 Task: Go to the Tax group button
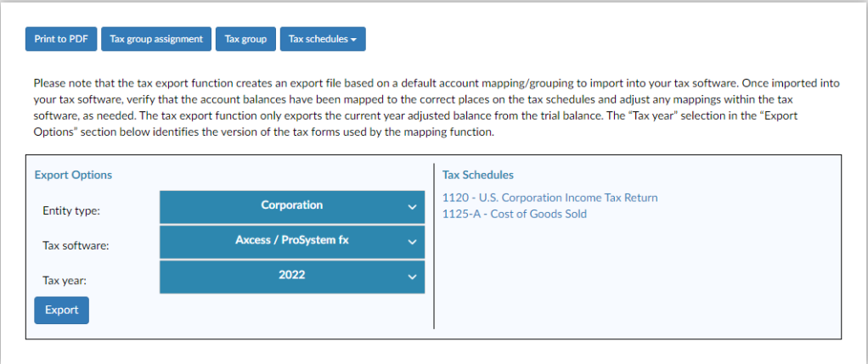(245, 39)
